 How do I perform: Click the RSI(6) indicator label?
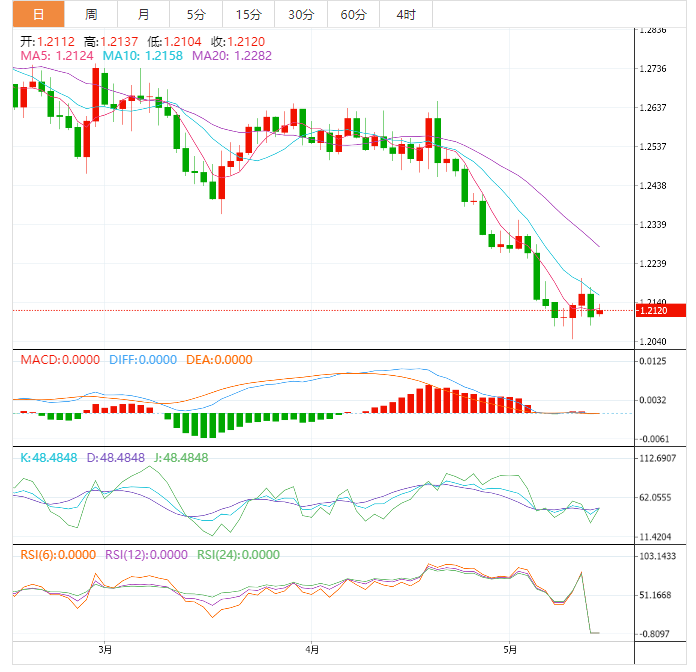click(58, 555)
